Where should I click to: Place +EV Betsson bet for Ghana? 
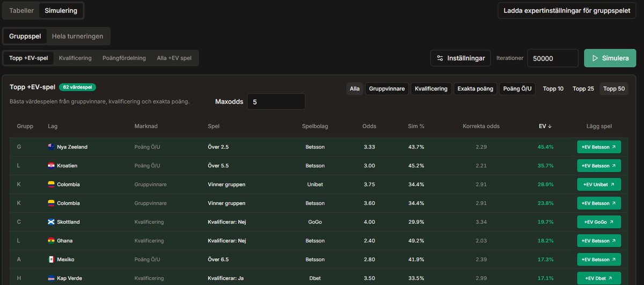[599, 241]
